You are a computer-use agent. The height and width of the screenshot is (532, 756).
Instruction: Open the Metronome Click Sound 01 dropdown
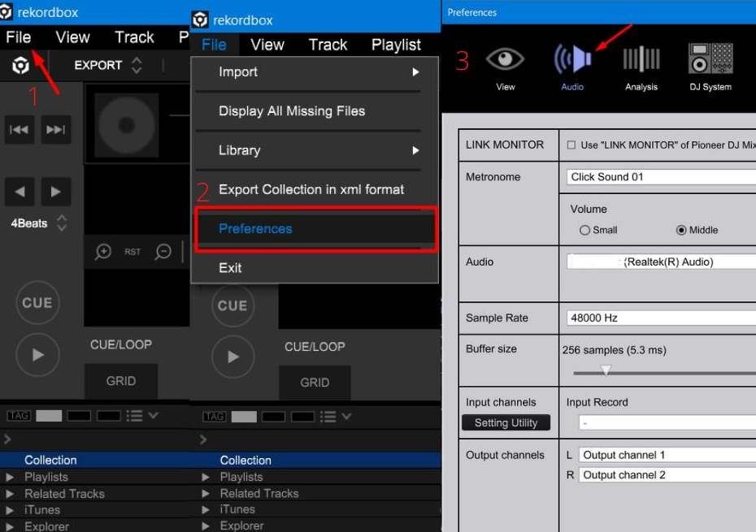pos(661,177)
